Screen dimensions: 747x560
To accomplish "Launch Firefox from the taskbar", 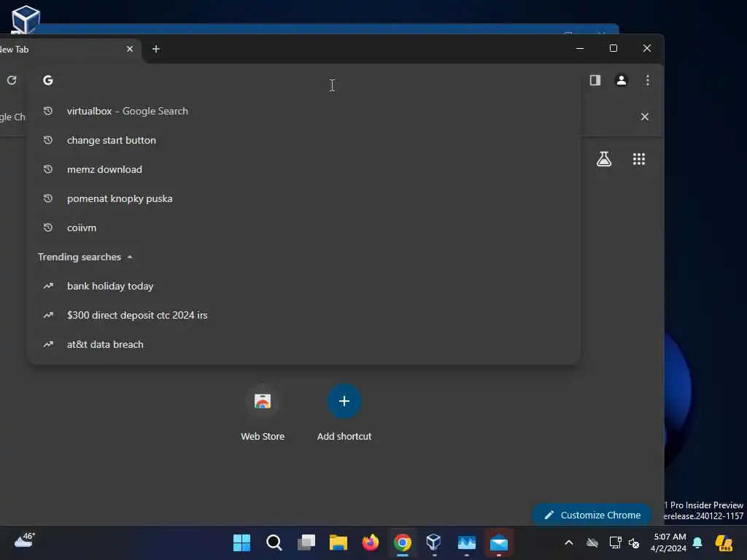I will point(370,542).
